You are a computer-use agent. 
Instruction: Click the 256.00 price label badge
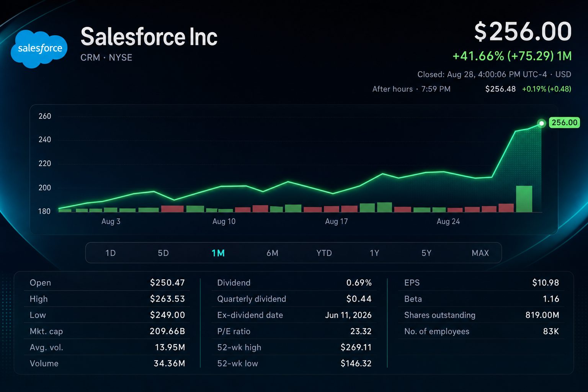click(x=564, y=122)
